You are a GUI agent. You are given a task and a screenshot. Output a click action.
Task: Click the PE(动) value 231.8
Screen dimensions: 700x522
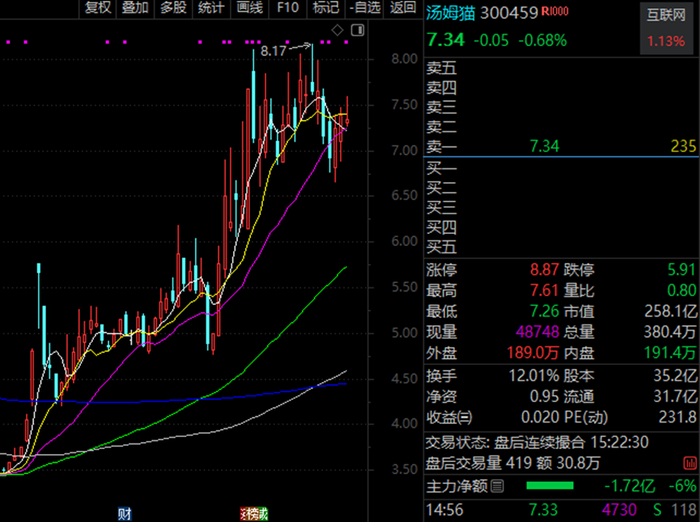677,417
